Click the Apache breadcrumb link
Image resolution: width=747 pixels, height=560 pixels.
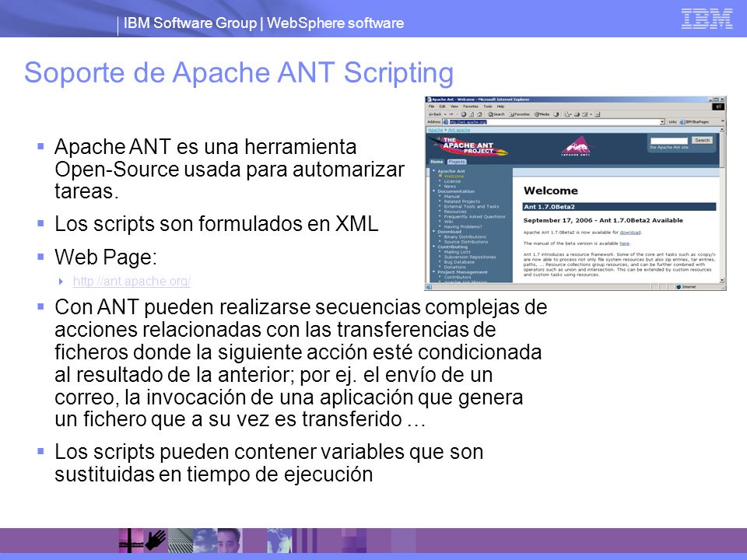[x=435, y=130]
